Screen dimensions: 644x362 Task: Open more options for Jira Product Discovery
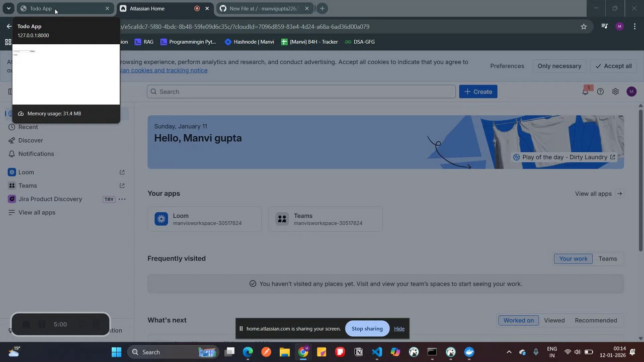pos(122,199)
